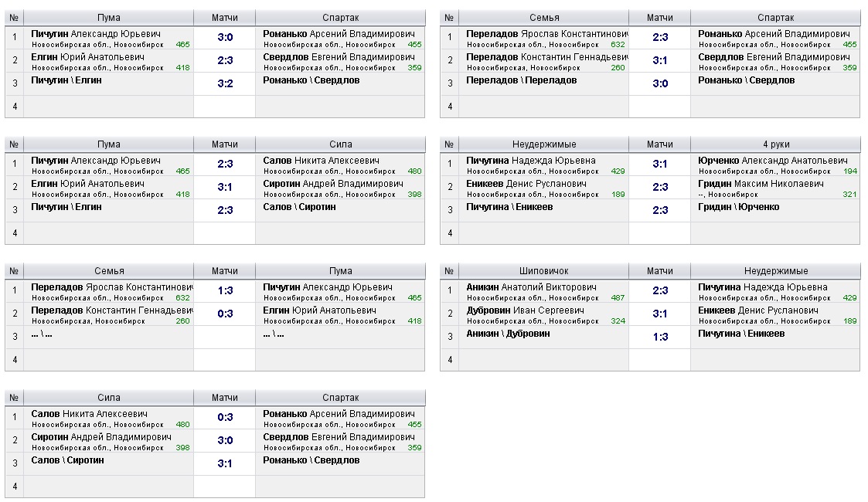The image size is (868, 502).
Task: Open 3:2 doubles score in Пума–Спартак table
Action: [x=225, y=83]
